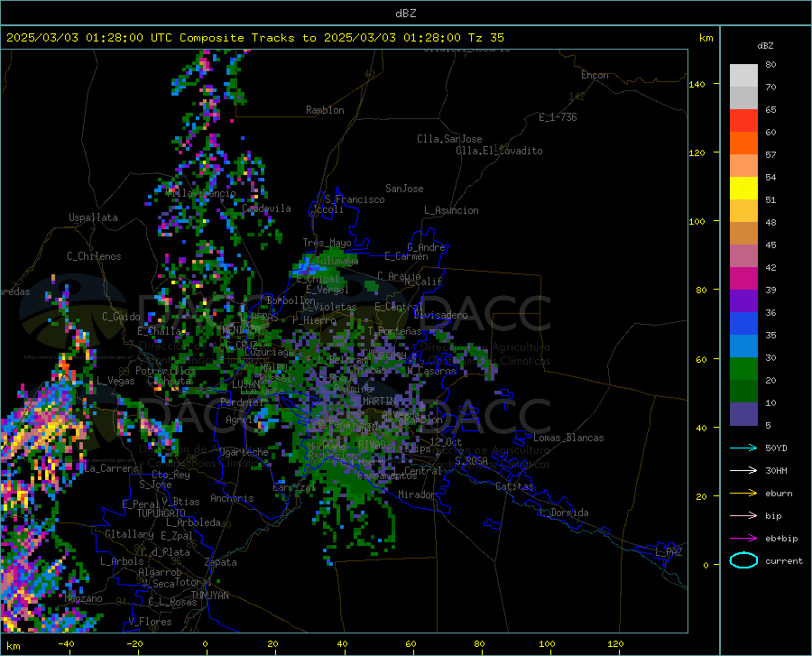Click the 'Anchoris' map label
The height and width of the screenshot is (656, 812).
232,498
